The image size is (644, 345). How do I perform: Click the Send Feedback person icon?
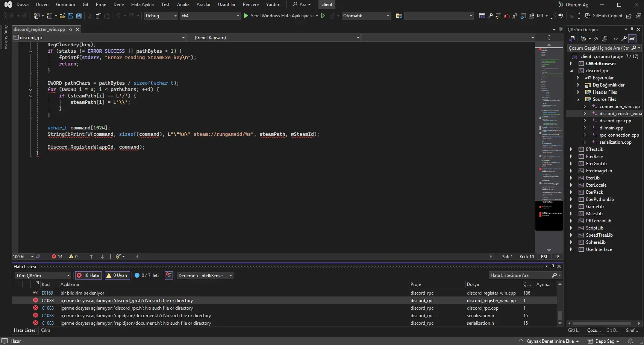638,16
